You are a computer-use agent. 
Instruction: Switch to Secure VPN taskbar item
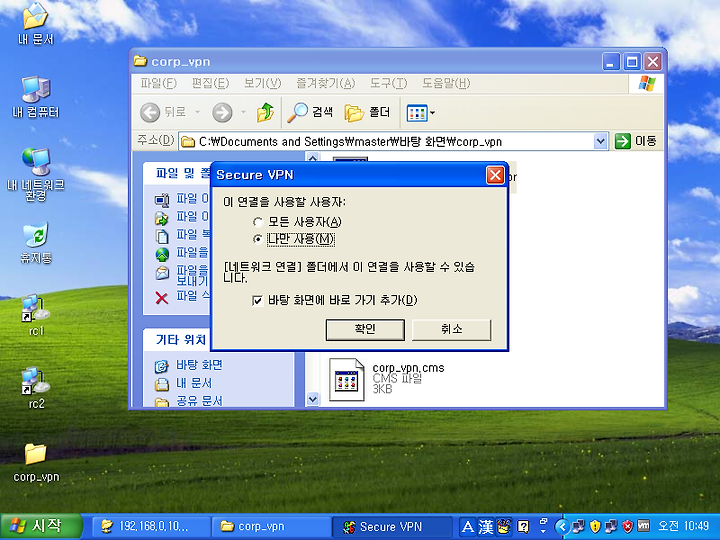(x=392, y=527)
